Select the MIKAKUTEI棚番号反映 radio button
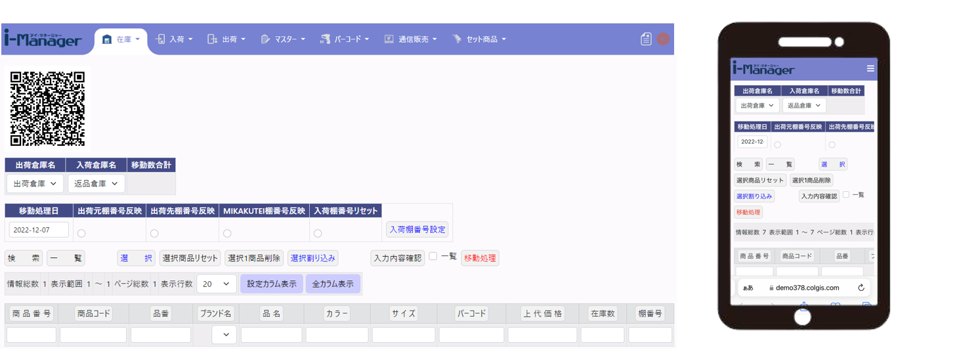Screen dimensions: 980x352 point(227,233)
